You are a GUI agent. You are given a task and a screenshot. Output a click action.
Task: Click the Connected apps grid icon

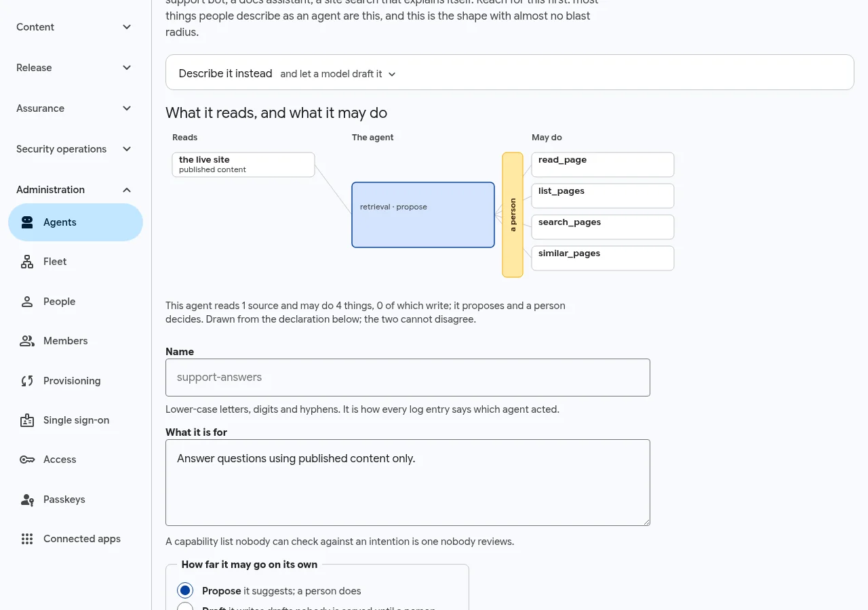coord(27,539)
